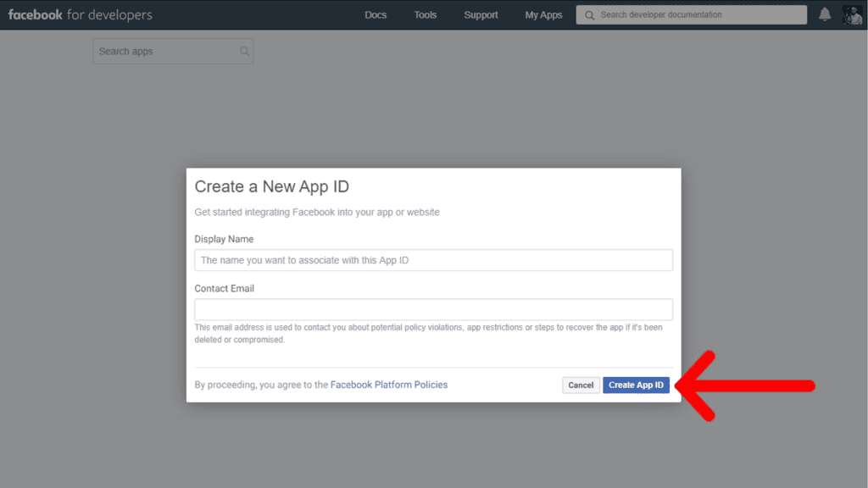Open the Support menu
The height and width of the screenshot is (488, 868).
[x=481, y=15]
